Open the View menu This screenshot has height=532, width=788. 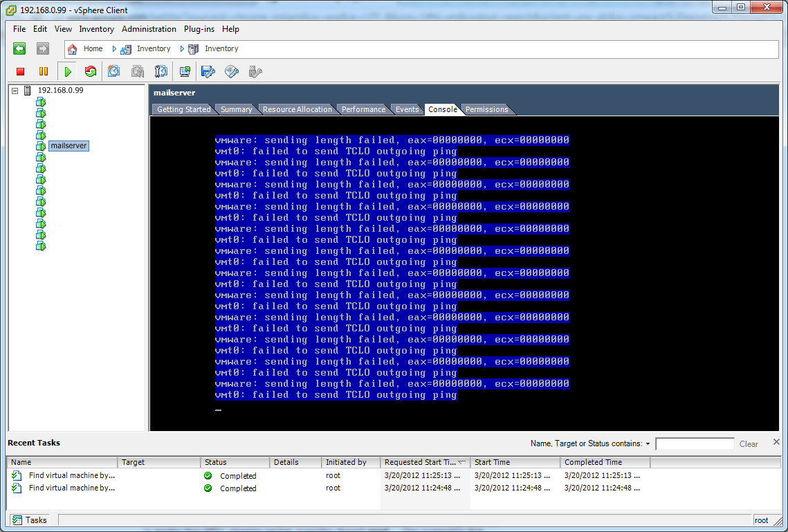(64, 29)
